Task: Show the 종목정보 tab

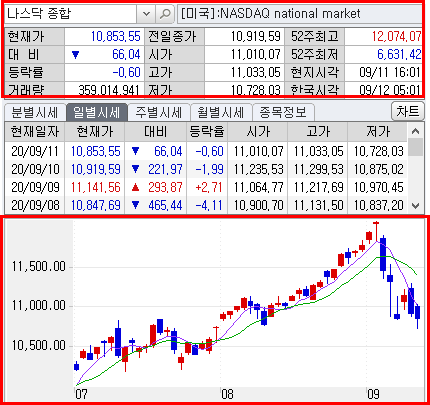Action: [x=283, y=112]
